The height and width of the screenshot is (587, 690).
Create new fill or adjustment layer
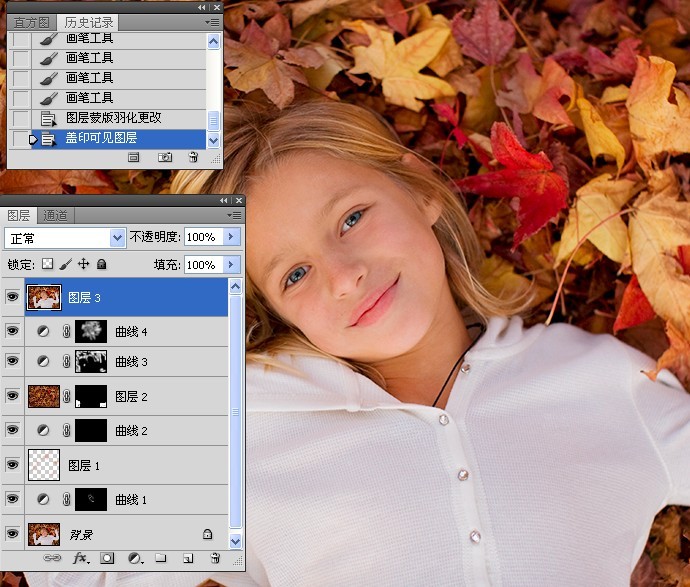(135, 558)
